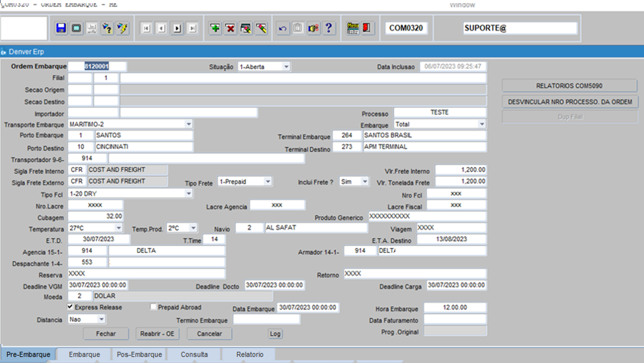Viewport: 644px width, 363px height.
Task: Click the red exit door icon
Action: coord(367,29)
